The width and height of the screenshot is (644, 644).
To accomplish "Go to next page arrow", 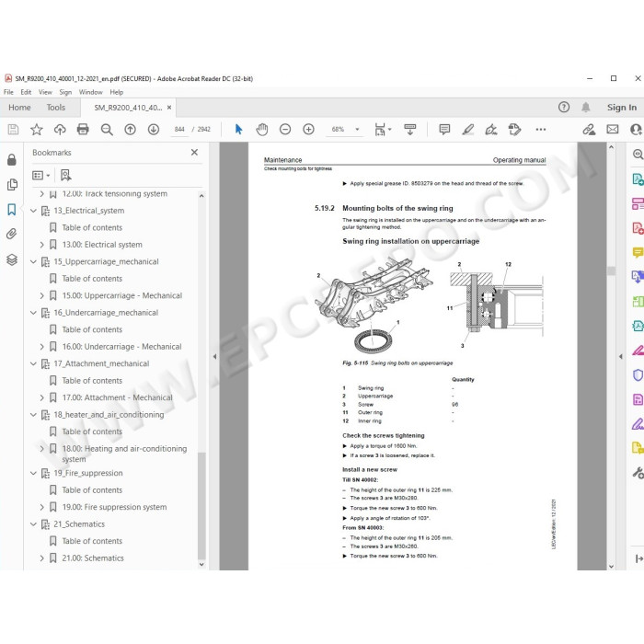I will (x=154, y=130).
